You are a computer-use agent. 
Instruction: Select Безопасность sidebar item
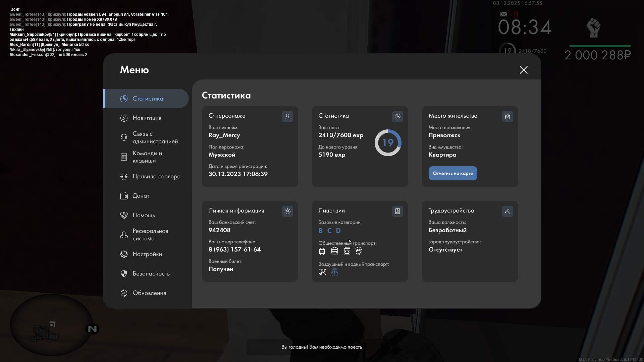pos(151,274)
